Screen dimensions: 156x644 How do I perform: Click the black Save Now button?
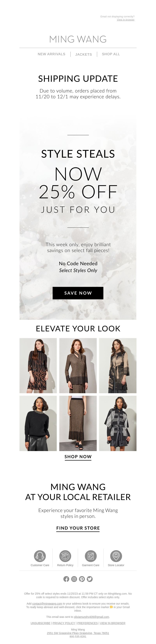click(78, 293)
